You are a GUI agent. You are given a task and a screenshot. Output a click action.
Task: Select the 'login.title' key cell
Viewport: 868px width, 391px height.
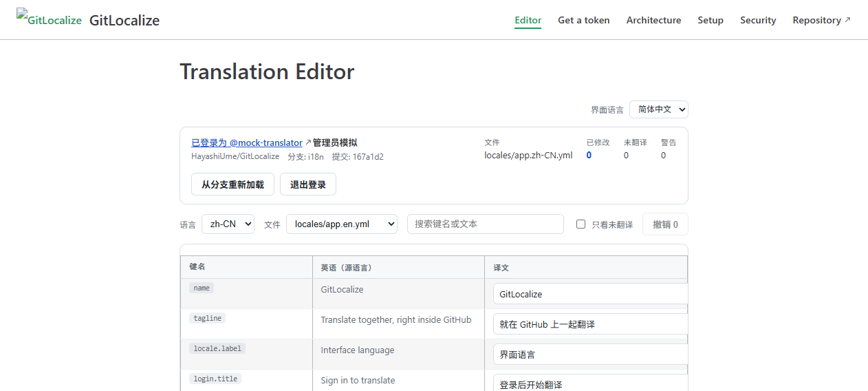tap(246, 380)
